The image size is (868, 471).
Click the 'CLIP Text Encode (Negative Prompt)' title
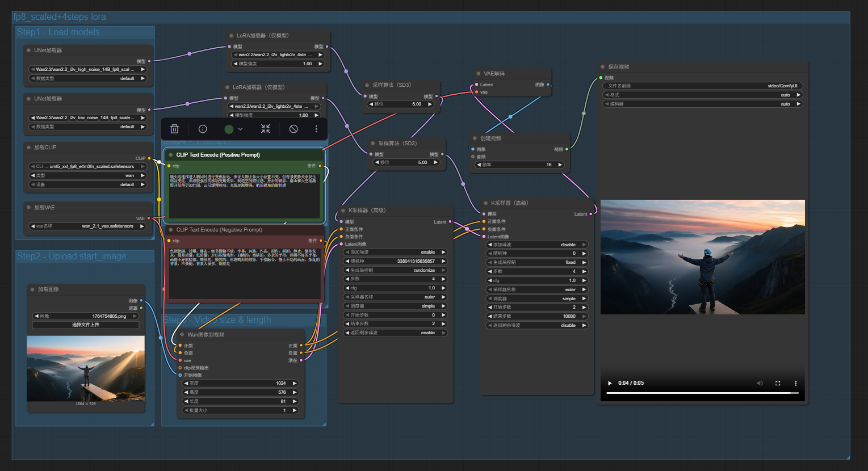pos(219,230)
